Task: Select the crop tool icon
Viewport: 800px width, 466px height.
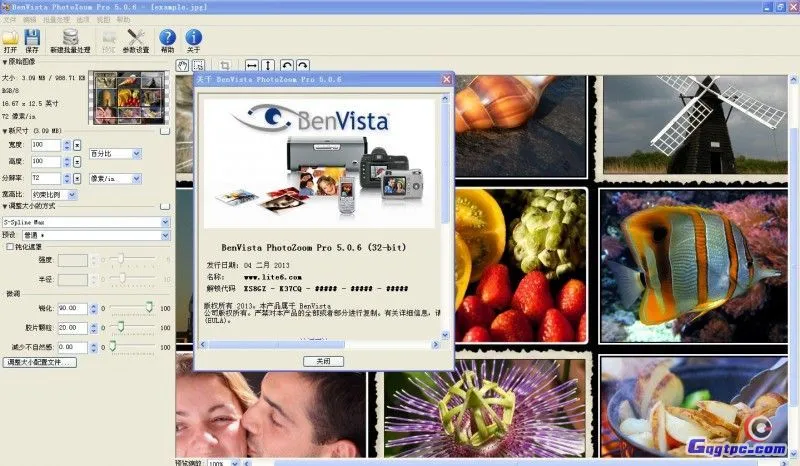Action: click(225, 63)
